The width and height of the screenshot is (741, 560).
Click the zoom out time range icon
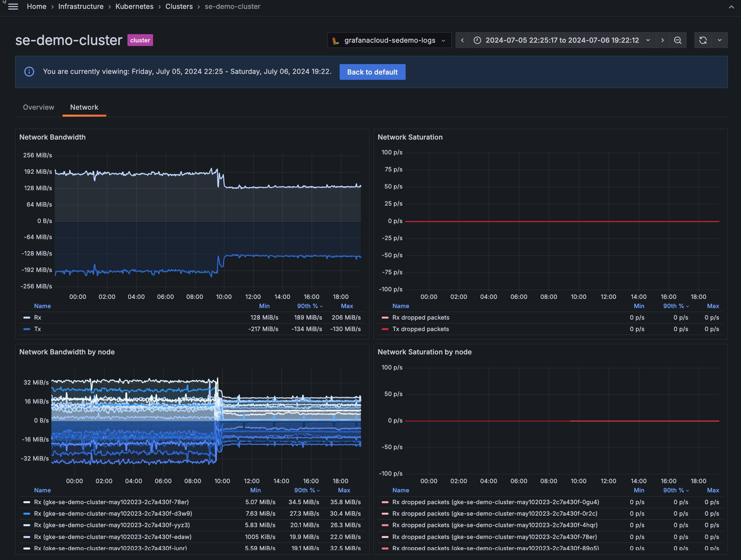[678, 40]
